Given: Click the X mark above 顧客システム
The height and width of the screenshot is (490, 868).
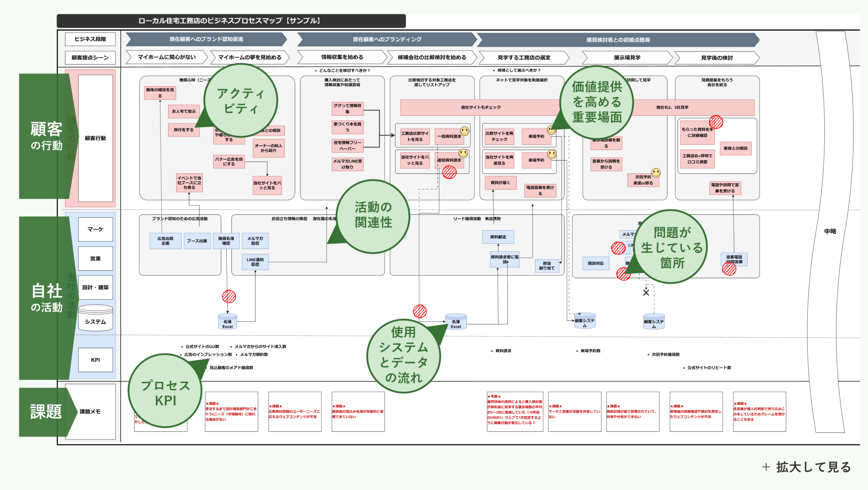Looking at the screenshot, I should click(646, 292).
